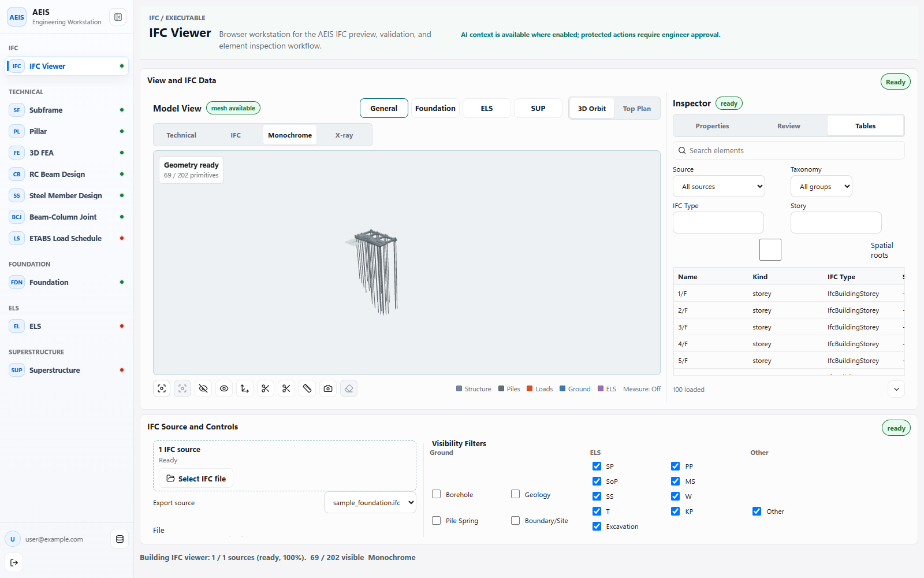Click the FE badge for 3D FEA
The image size is (924, 578).
17,153
